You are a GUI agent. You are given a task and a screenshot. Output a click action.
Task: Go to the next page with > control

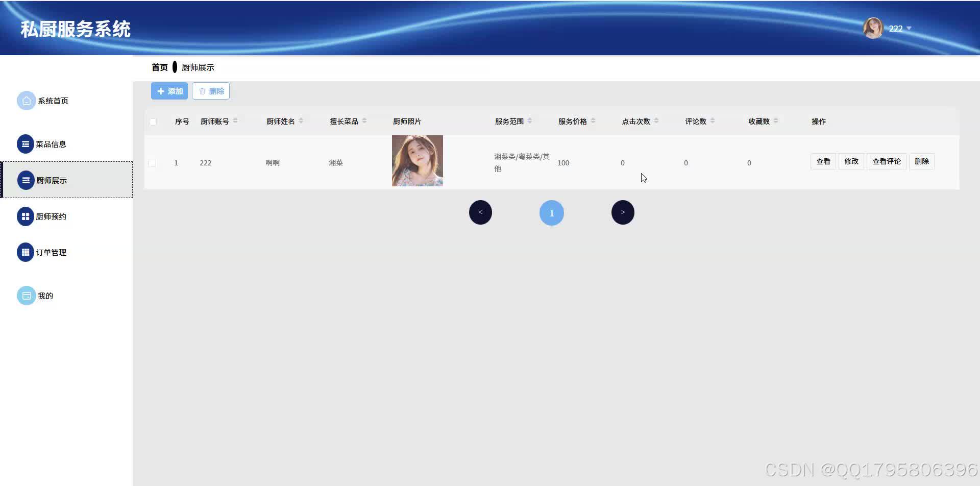pyautogui.click(x=623, y=212)
